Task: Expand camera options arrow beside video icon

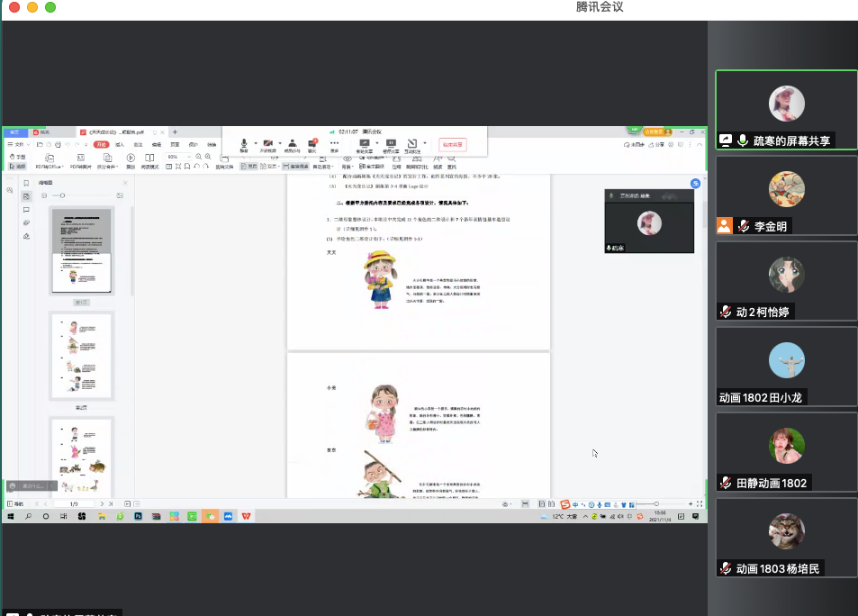Action: tap(280, 143)
